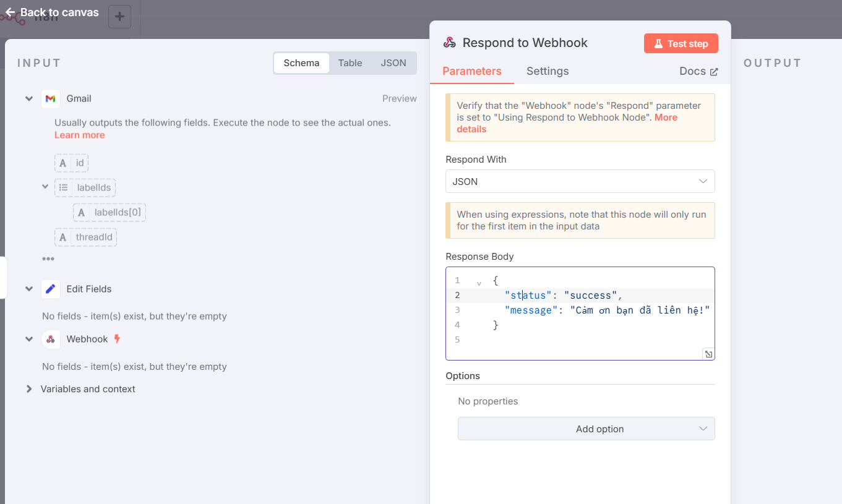Click the Edit Fields node name

point(89,289)
